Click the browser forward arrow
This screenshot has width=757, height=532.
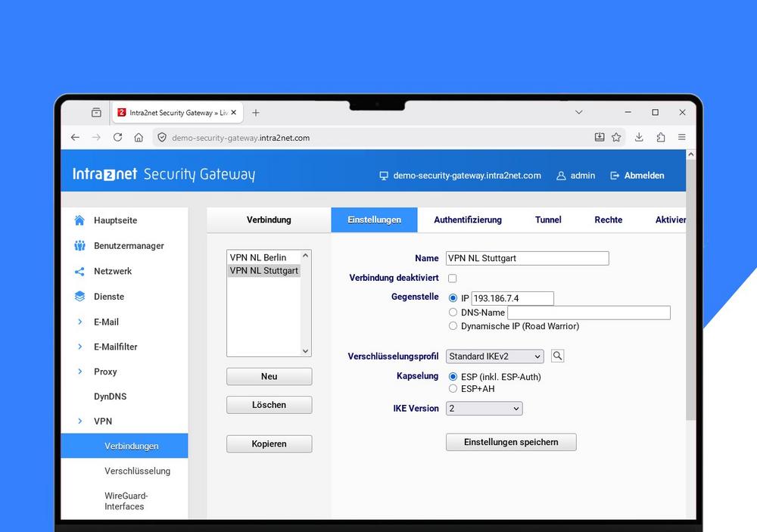pos(96,138)
